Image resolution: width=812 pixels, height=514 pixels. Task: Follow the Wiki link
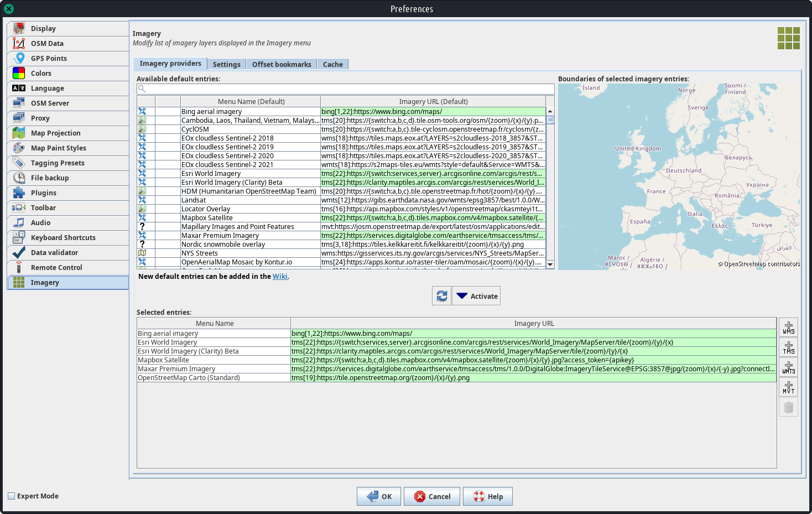click(280, 276)
